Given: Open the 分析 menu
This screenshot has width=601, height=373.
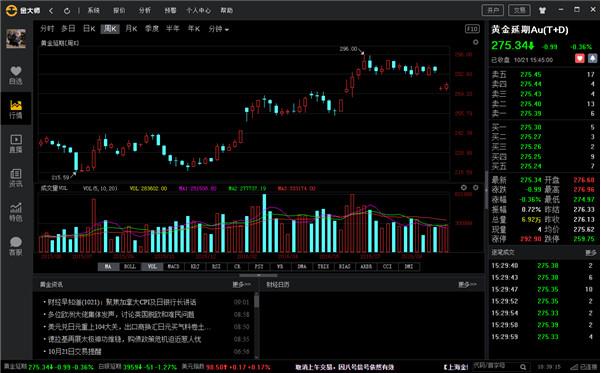Looking at the screenshot, I should (145, 10).
